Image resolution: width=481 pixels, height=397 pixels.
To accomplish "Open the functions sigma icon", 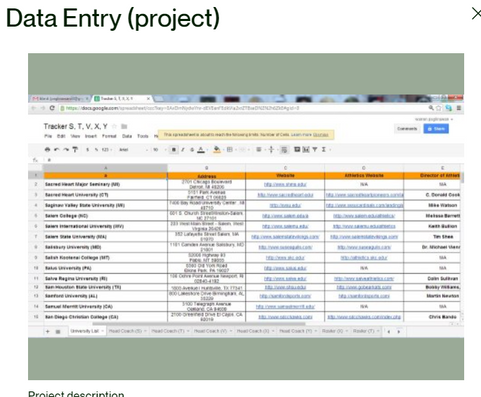I will (x=324, y=150).
